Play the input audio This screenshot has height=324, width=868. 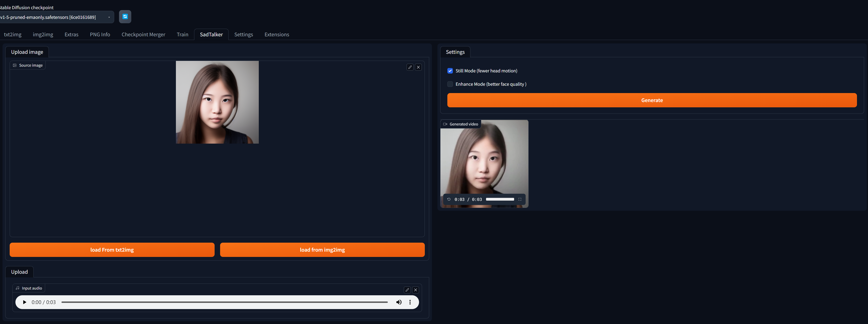[x=24, y=302]
